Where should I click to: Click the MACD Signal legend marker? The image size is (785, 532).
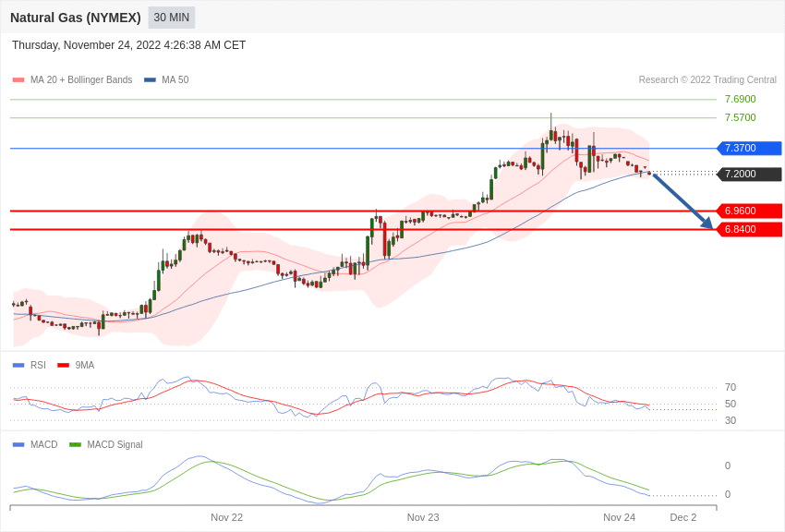[x=75, y=444]
